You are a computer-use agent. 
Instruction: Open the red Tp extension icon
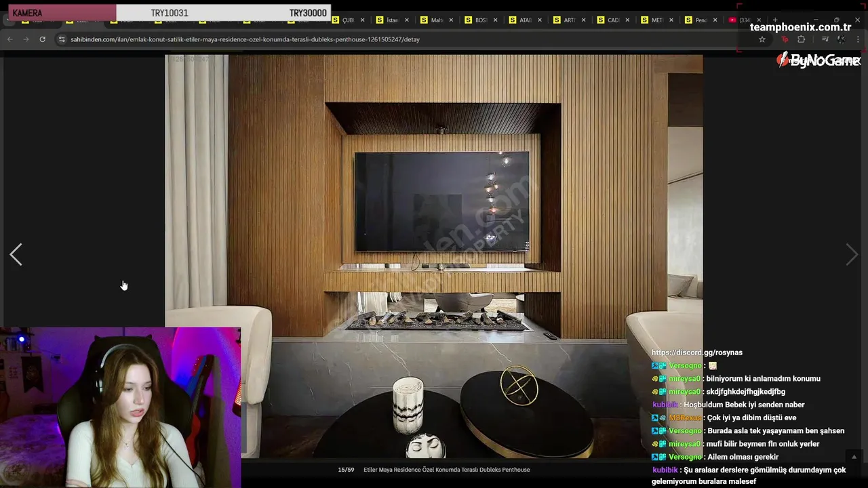785,39
